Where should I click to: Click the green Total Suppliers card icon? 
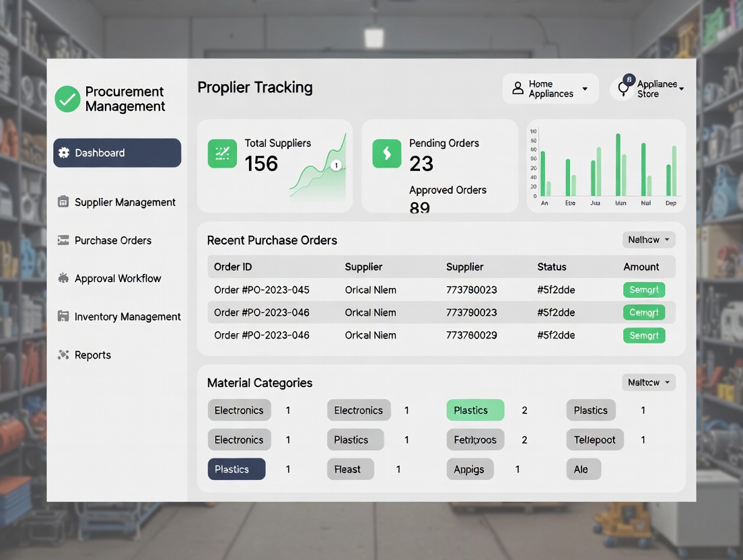222,154
